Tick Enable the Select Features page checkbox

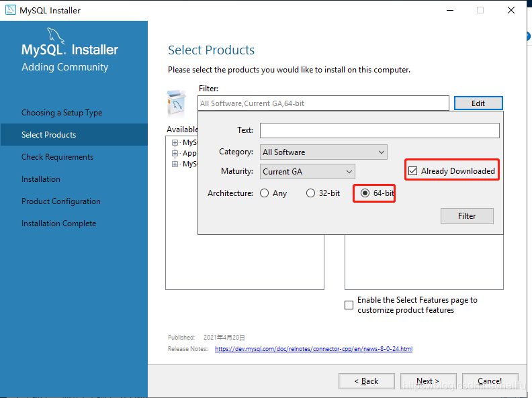pyautogui.click(x=349, y=305)
